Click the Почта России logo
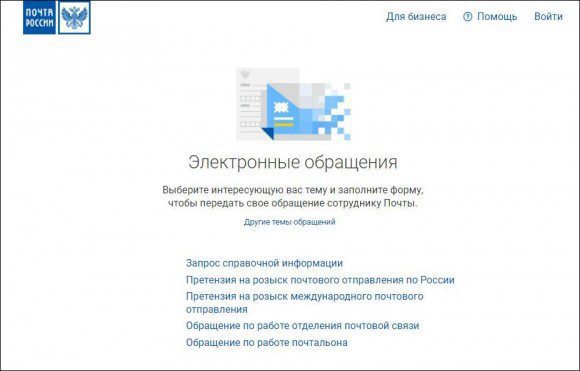This screenshot has height=371, width=580. pyautogui.click(x=57, y=17)
